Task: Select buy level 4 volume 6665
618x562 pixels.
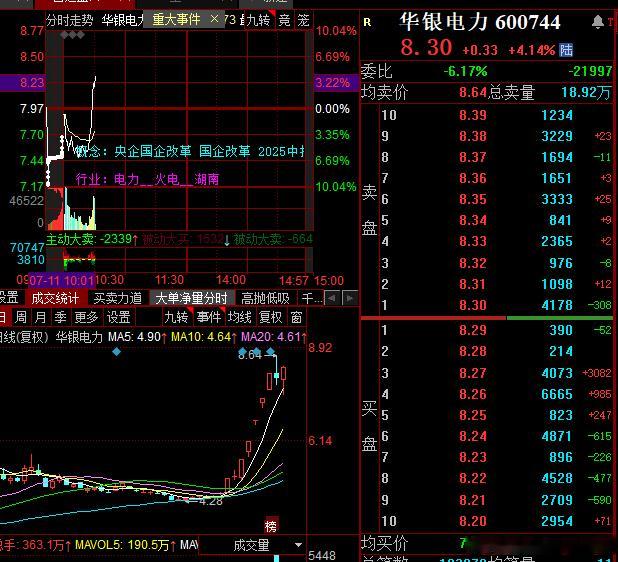Action: tap(557, 394)
